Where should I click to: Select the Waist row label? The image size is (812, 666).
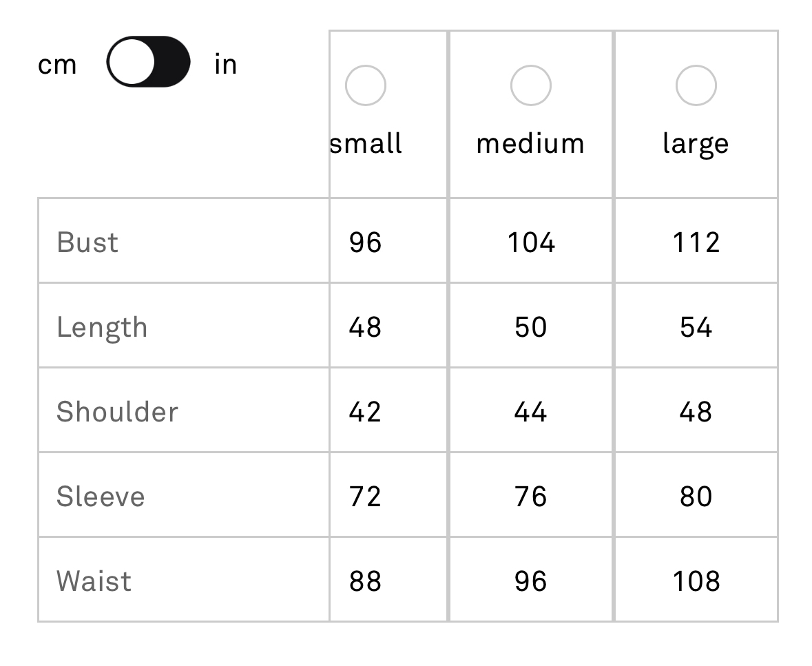[94, 581]
